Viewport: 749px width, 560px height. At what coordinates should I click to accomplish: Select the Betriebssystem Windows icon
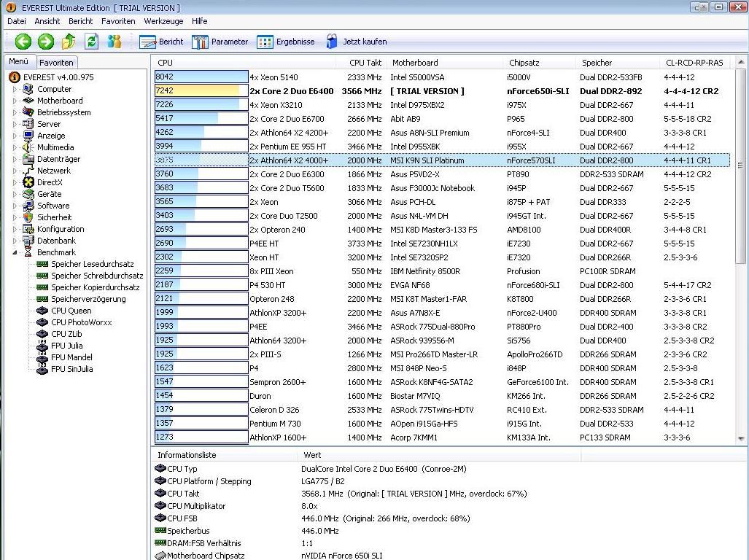coord(28,112)
